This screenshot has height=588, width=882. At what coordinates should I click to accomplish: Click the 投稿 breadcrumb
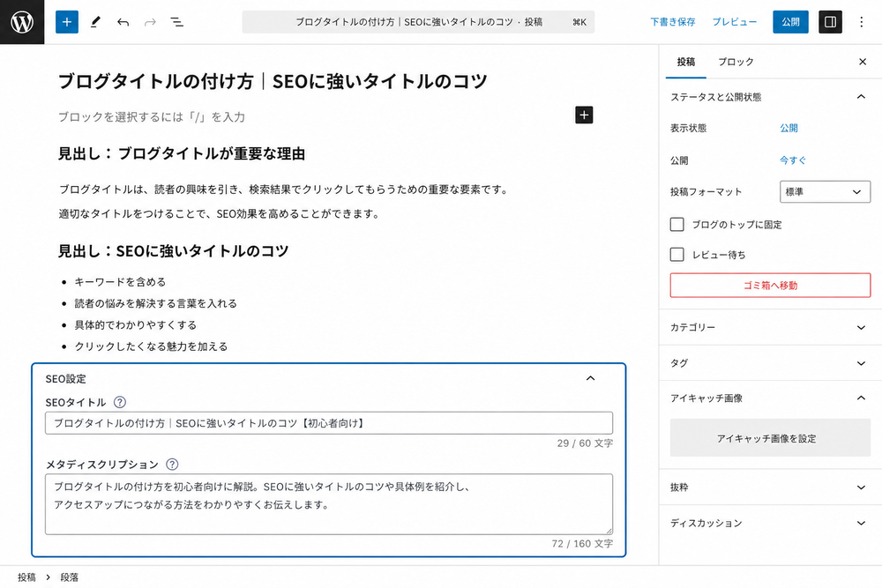coord(26,577)
